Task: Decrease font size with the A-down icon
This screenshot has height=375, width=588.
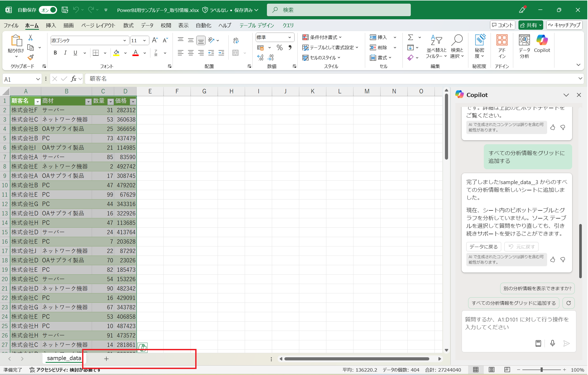Action: click(165, 40)
